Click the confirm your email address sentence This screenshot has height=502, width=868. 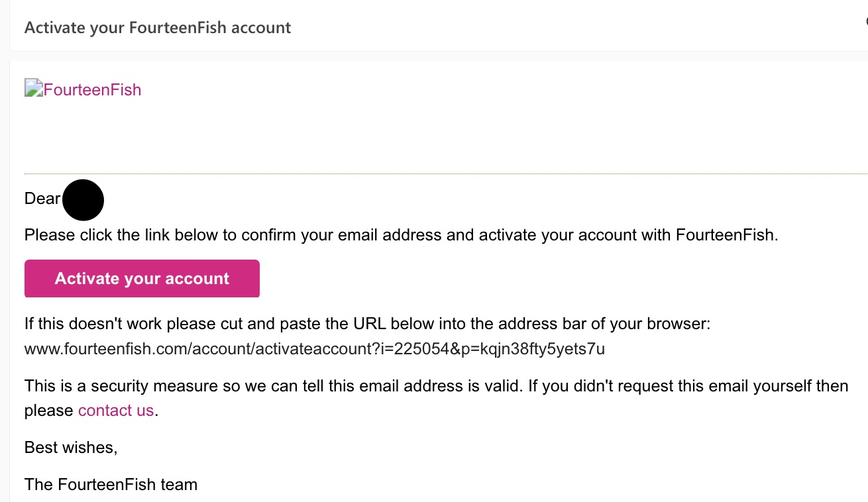click(x=402, y=235)
